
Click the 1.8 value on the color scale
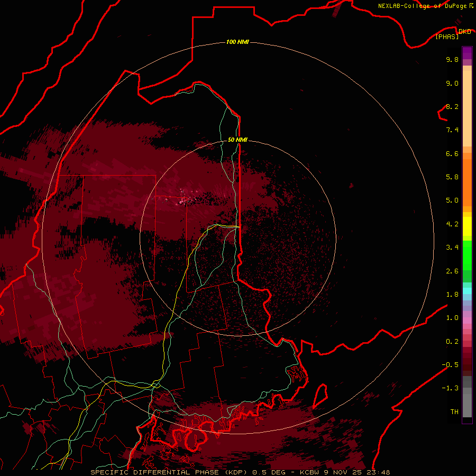coord(452,295)
